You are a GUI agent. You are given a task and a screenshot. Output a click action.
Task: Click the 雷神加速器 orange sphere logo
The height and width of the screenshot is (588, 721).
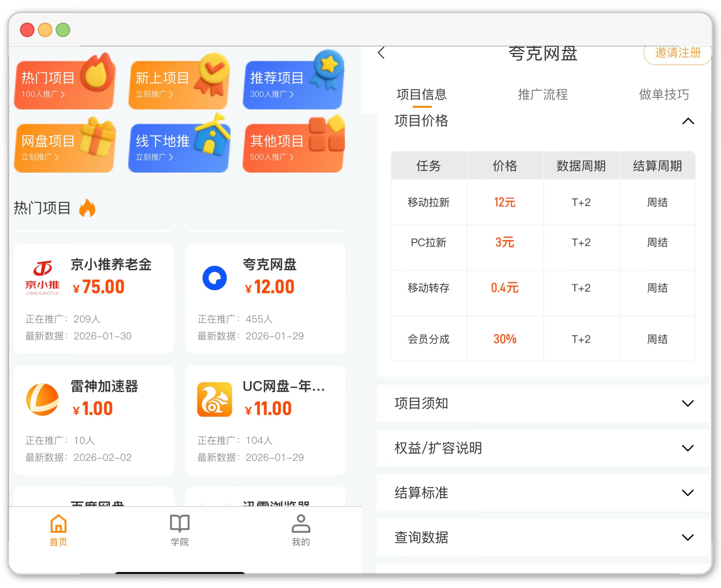click(42, 399)
